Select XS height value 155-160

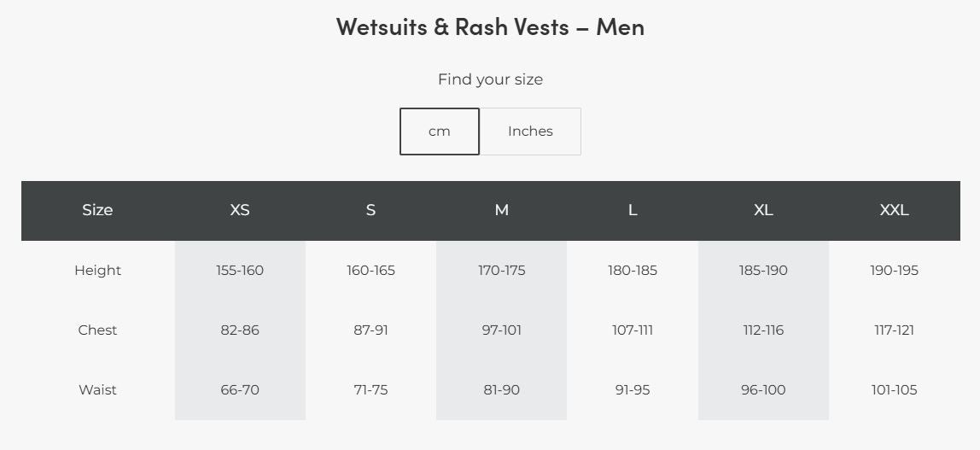240,270
